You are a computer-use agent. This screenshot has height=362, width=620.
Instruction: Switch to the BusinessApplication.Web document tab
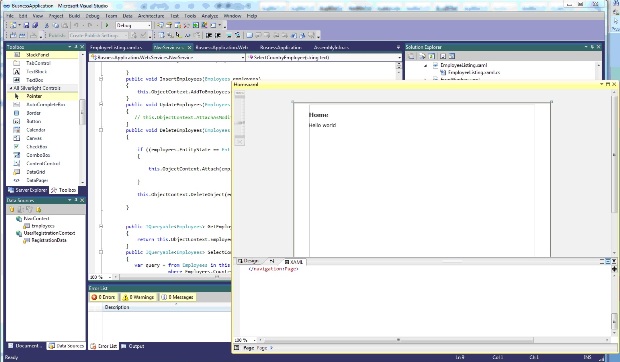[222, 47]
